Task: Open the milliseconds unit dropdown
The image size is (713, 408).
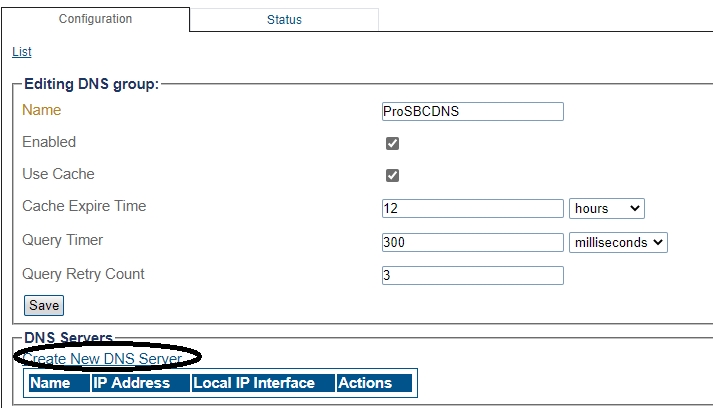Action: tap(618, 242)
